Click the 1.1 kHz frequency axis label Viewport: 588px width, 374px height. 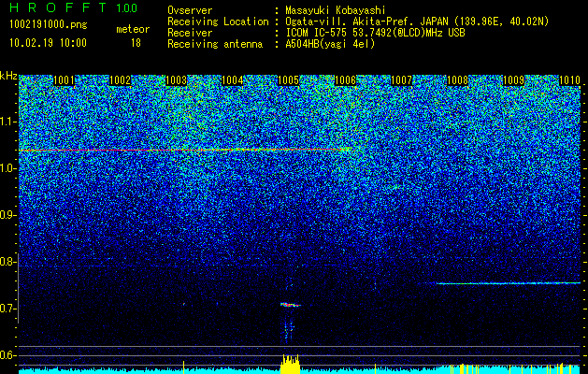tap(7, 122)
